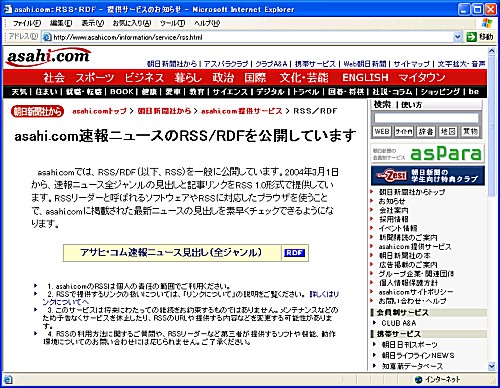Click the asahi.com提供サービス breadcrumb link
The image size is (500, 388).
[242, 111]
